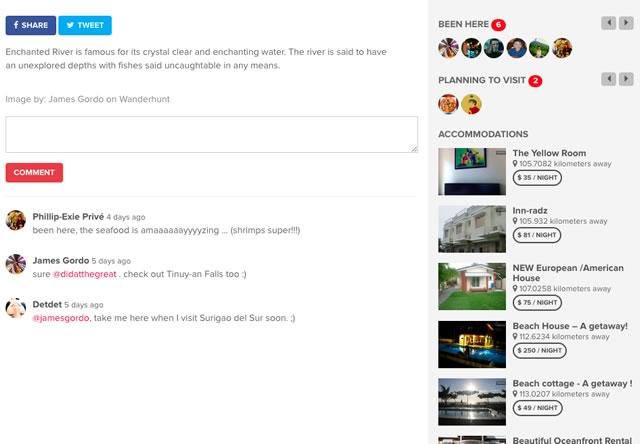Go to next Planning to Visit page
The width and height of the screenshot is (640, 444).
pyautogui.click(x=626, y=79)
